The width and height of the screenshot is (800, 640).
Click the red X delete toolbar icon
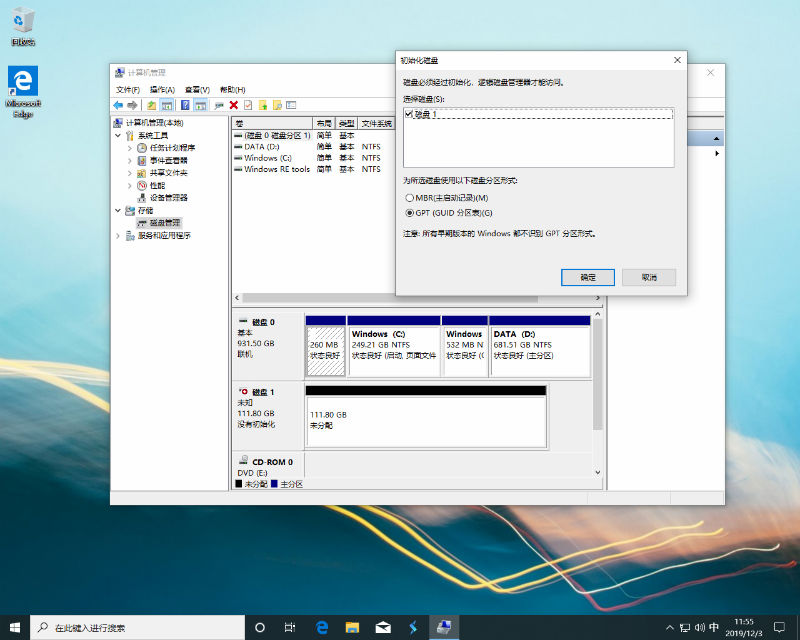pos(234,105)
